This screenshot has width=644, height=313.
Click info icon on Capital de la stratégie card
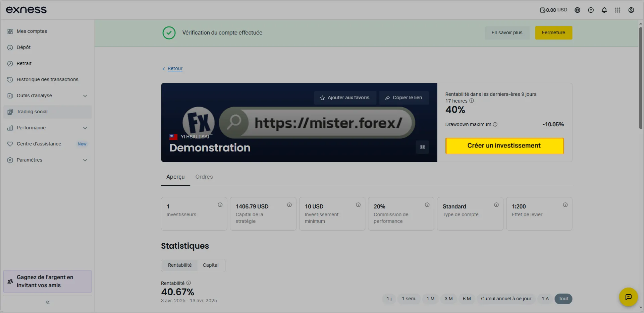(x=289, y=205)
